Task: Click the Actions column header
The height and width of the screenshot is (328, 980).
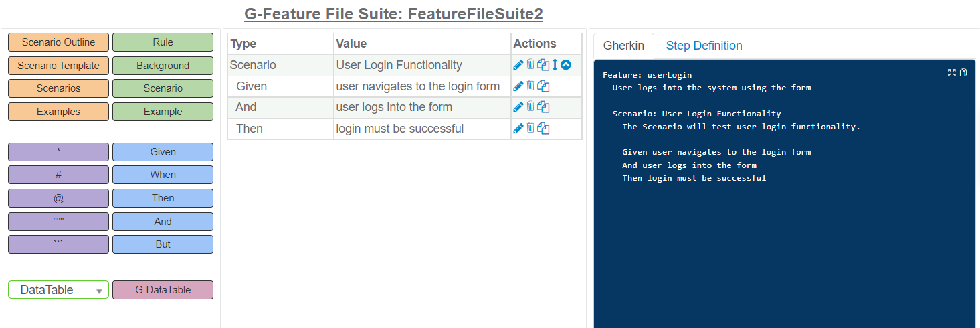Action: pyautogui.click(x=547, y=44)
